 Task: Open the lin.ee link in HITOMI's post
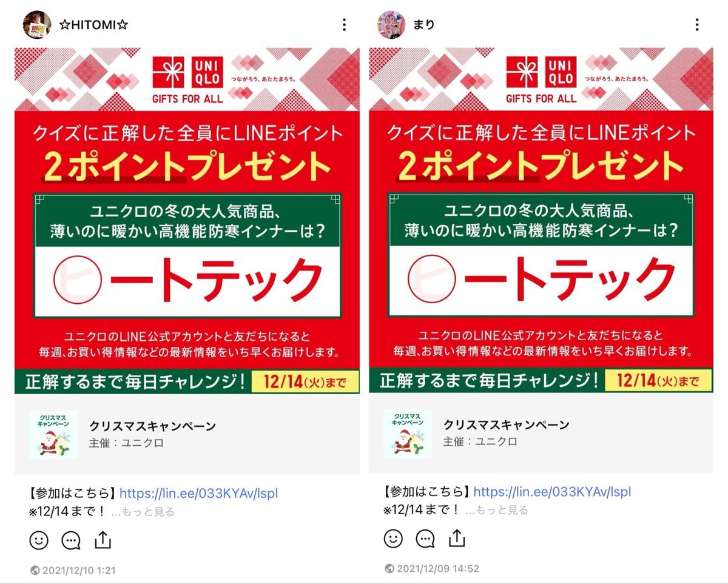pos(198,493)
